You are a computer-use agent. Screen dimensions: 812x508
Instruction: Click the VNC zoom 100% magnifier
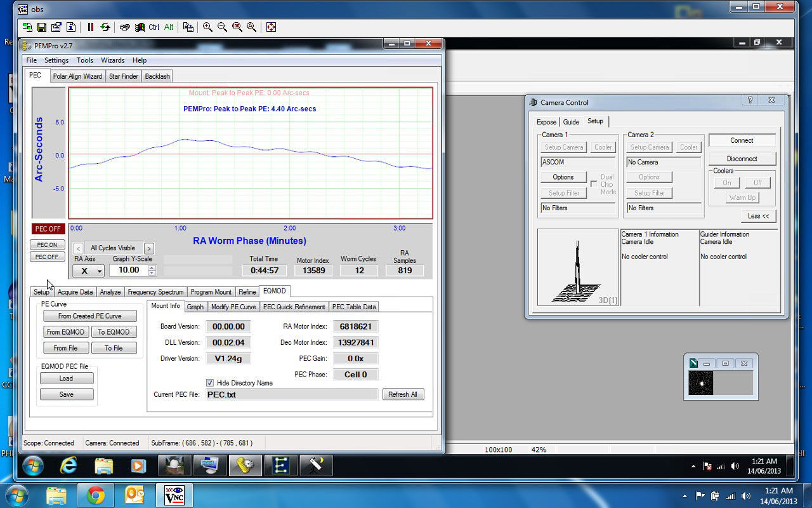[x=237, y=27]
